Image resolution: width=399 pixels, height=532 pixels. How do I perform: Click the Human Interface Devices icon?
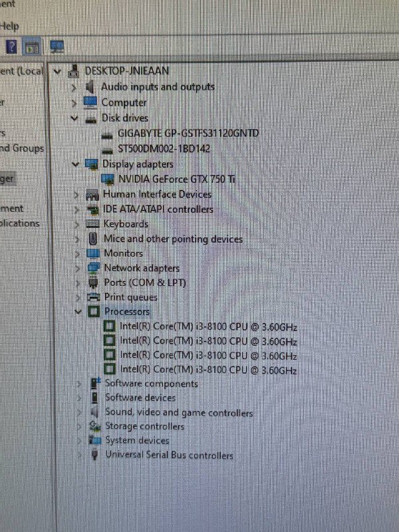point(92,195)
